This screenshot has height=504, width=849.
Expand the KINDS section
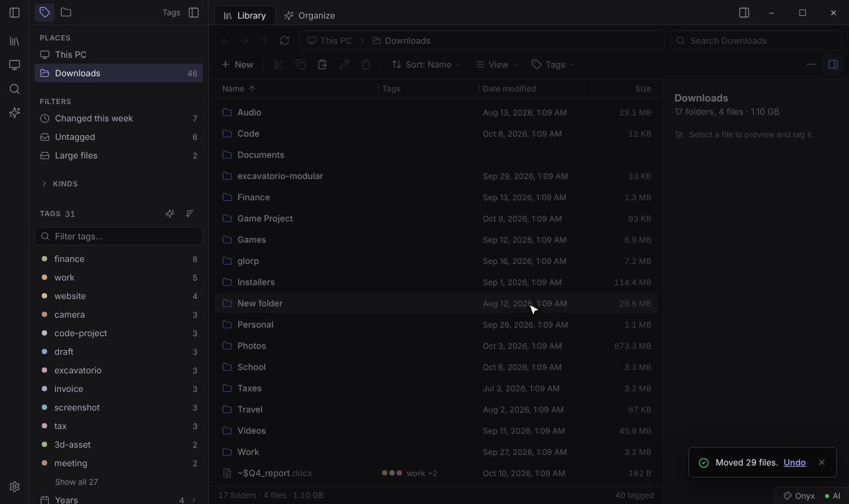(60, 184)
